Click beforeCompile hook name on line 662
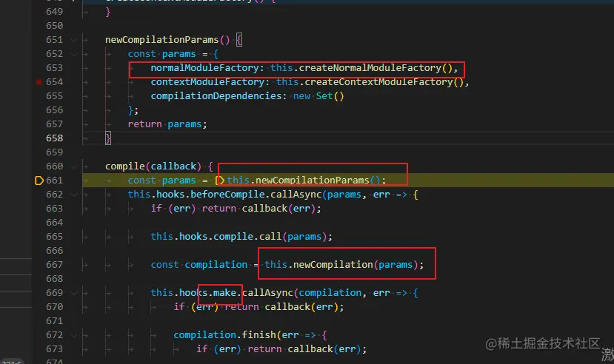This screenshot has width=614, height=364. pyautogui.click(x=227, y=195)
